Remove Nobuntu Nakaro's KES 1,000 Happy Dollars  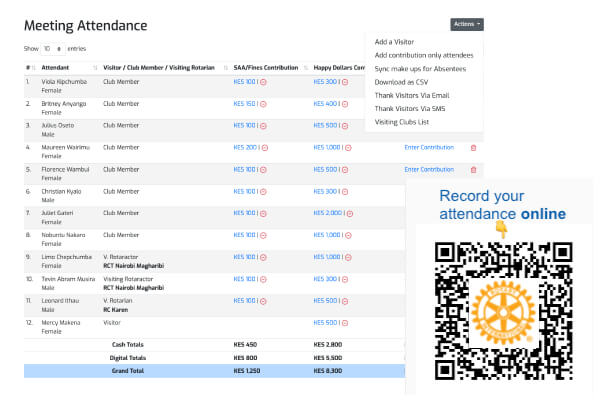(349, 235)
